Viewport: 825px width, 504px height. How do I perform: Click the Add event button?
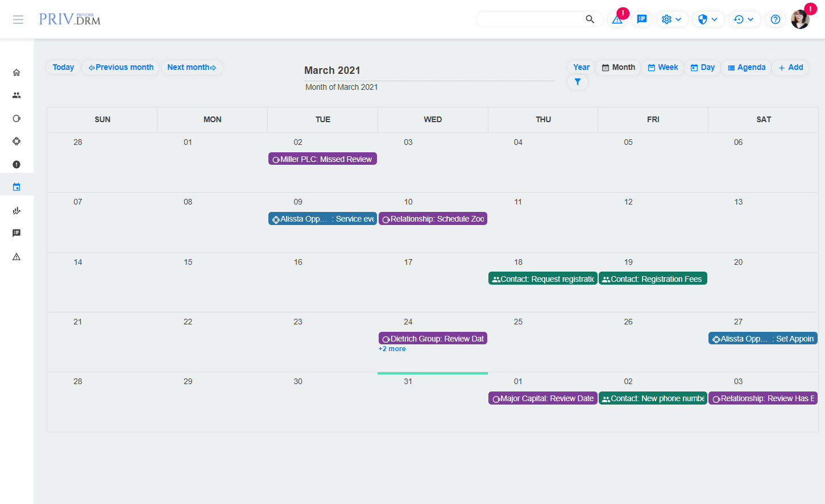(x=790, y=68)
